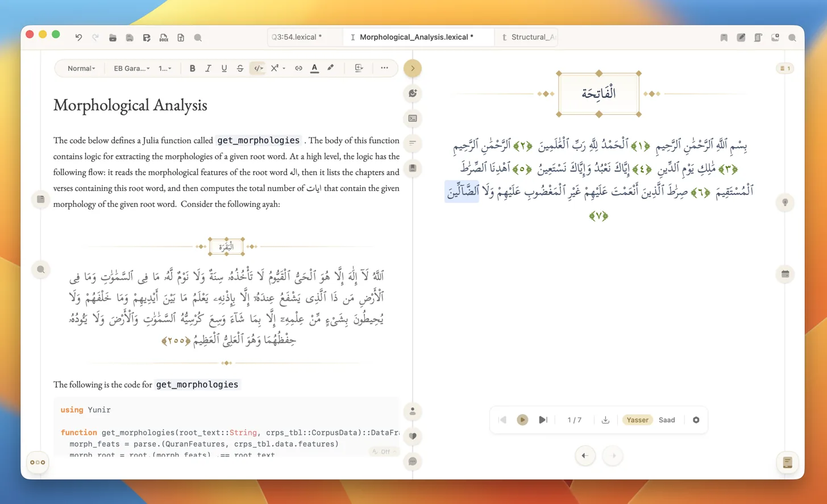Open the chat bubble icon in the divider strip

[413, 461]
